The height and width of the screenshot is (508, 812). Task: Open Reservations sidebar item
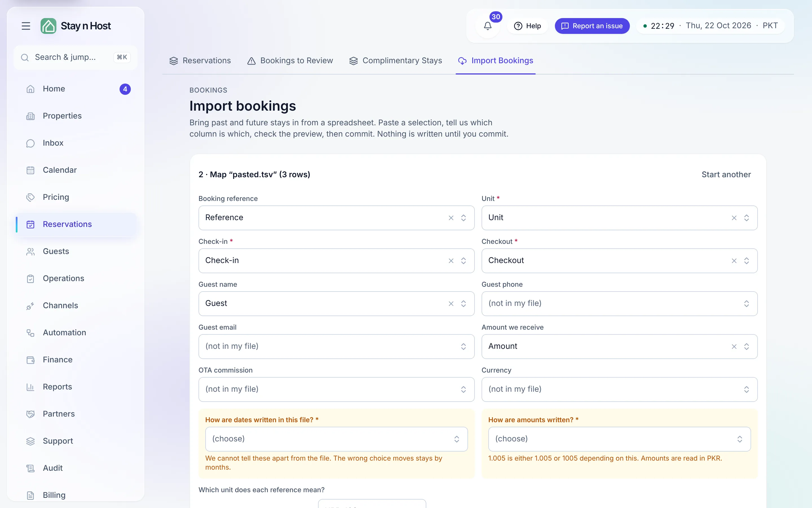point(76,224)
